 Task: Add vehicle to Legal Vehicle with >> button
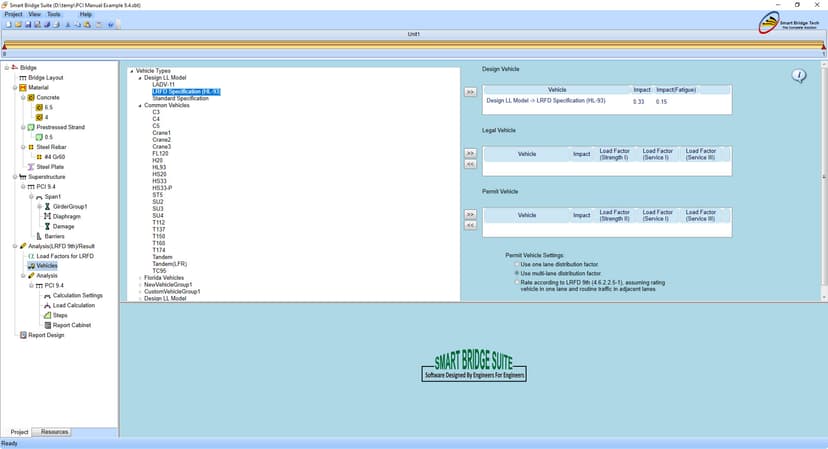pyautogui.click(x=470, y=153)
